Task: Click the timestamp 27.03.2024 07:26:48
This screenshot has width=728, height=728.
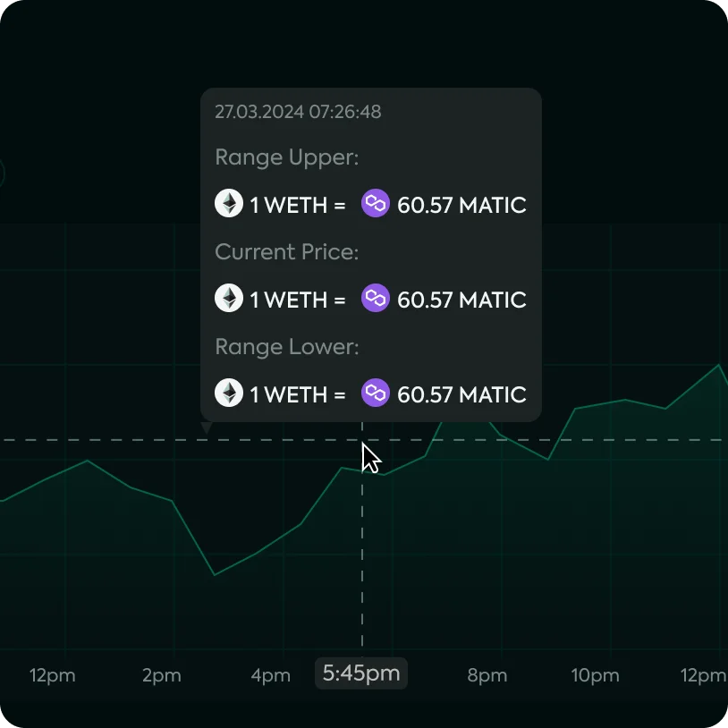Action: pyautogui.click(x=298, y=112)
